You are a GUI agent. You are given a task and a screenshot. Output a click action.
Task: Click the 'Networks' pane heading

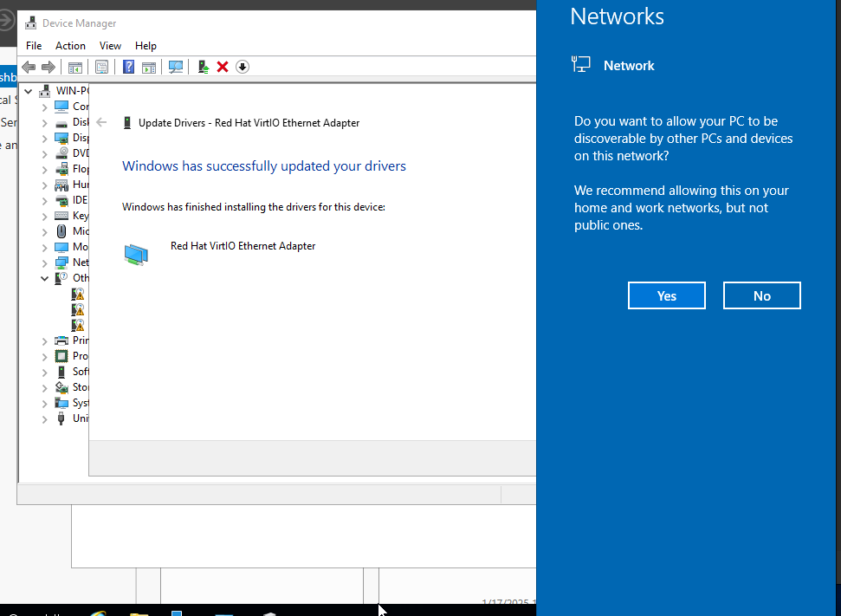[617, 16]
